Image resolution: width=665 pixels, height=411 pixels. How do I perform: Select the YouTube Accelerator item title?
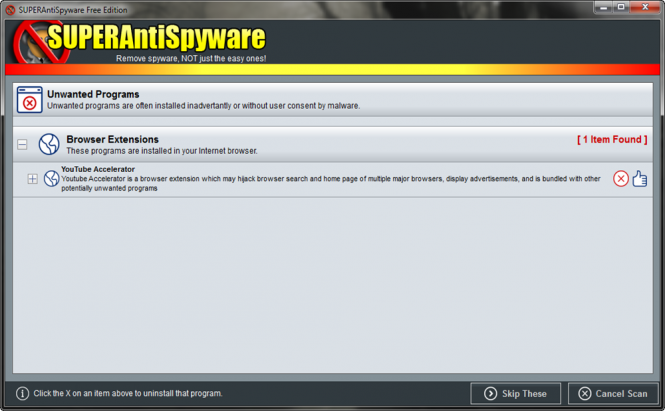pyautogui.click(x=98, y=170)
